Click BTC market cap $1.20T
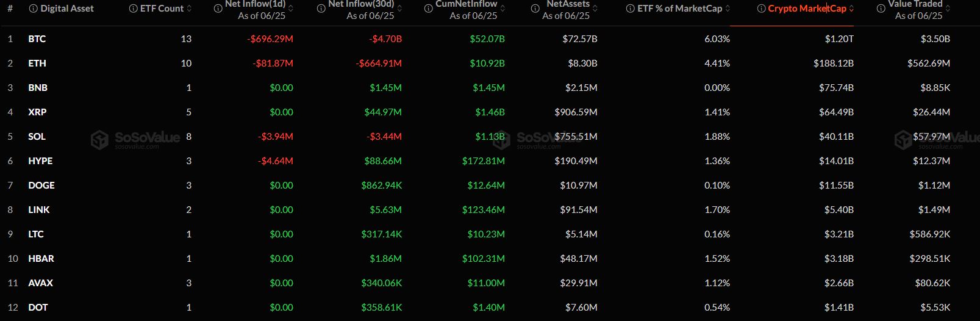 [839, 38]
